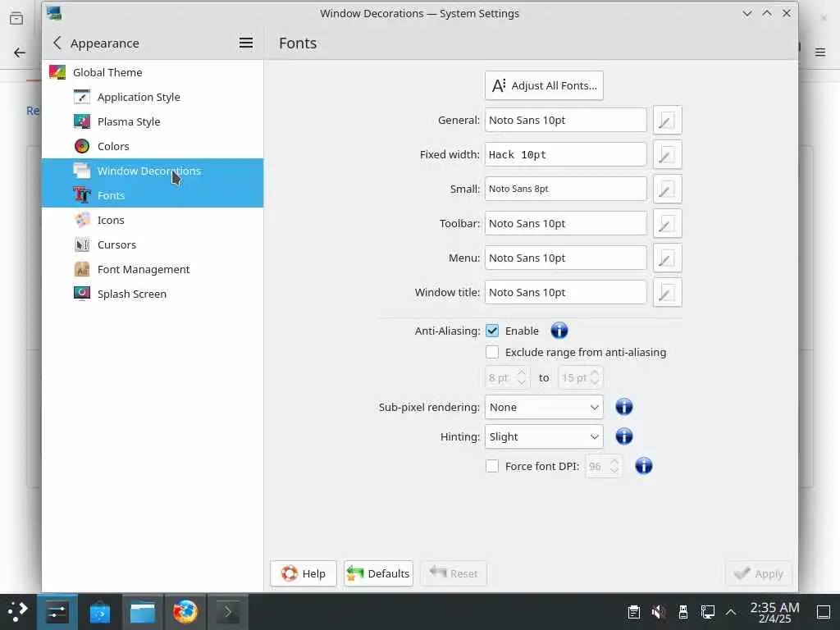Open the Hinting dropdown
The image size is (840, 630).
pos(544,436)
